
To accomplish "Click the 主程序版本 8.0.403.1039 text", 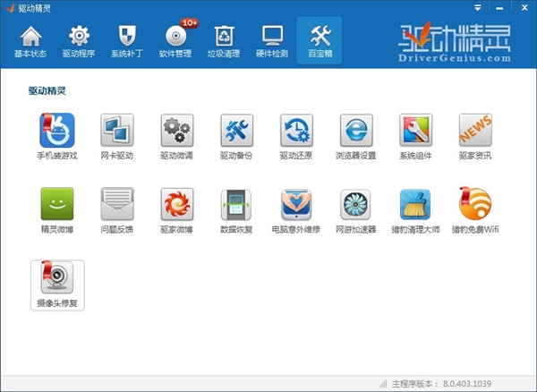I will (x=442, y=383).
